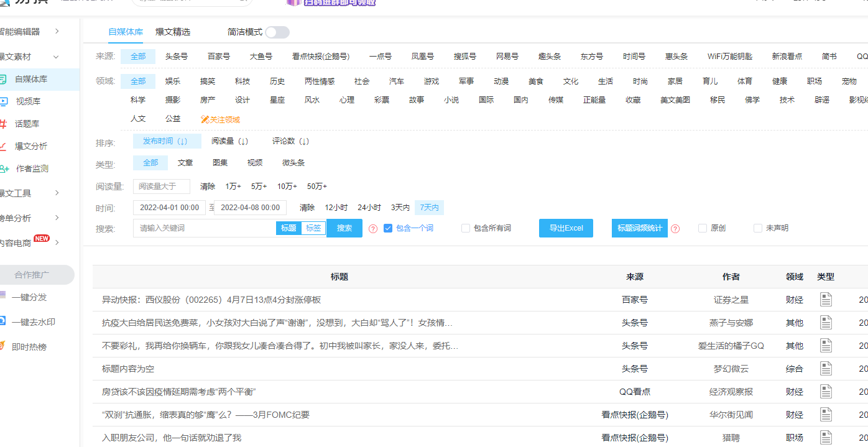Enable the 原创 checkbox
The image size is (868, 447).
pyautogui.click(x=702, y=228)
